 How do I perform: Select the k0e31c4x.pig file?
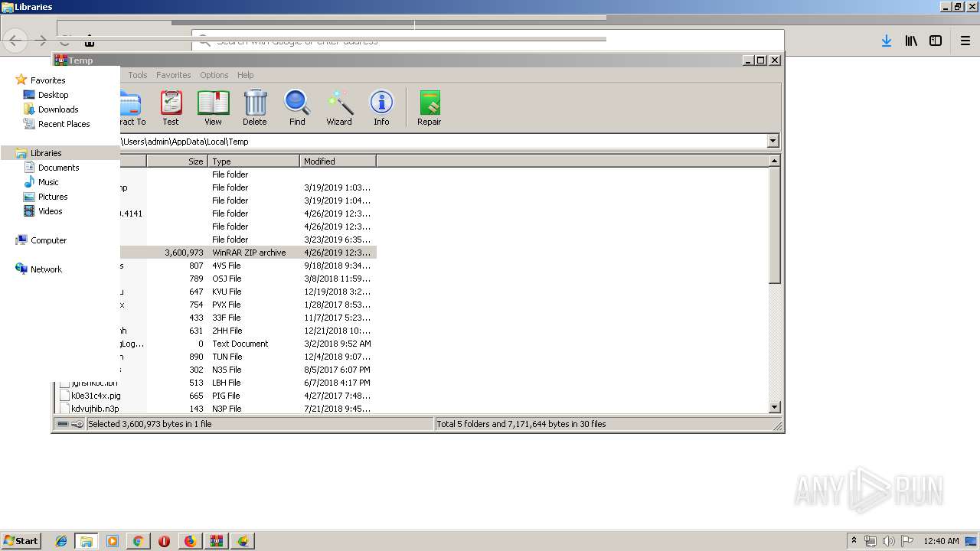pyautogui.click(x=96, y=396)
